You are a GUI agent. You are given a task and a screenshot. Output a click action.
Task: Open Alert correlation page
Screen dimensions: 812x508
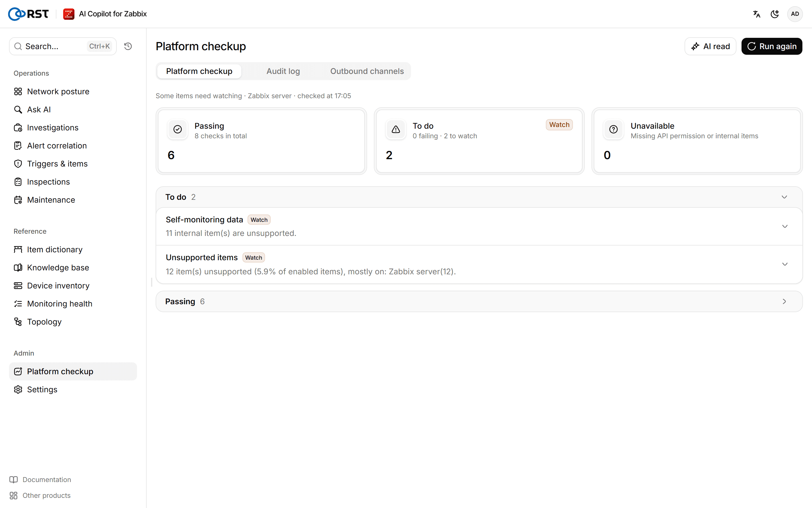click(x=73, y=145)
